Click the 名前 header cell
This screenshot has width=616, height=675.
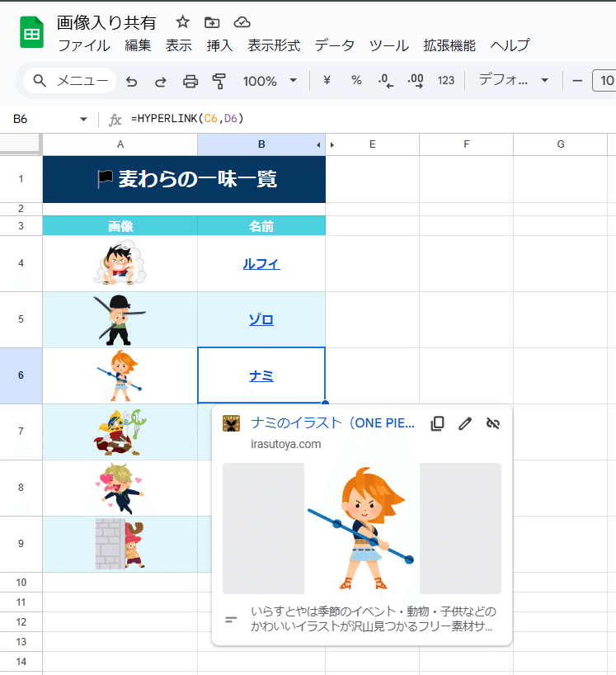click(261, 225)
